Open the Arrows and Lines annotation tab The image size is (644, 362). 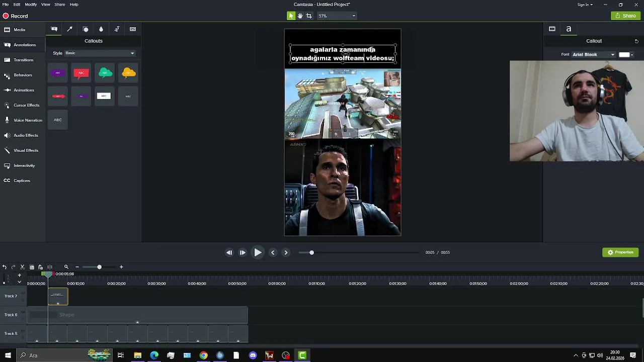70,29
